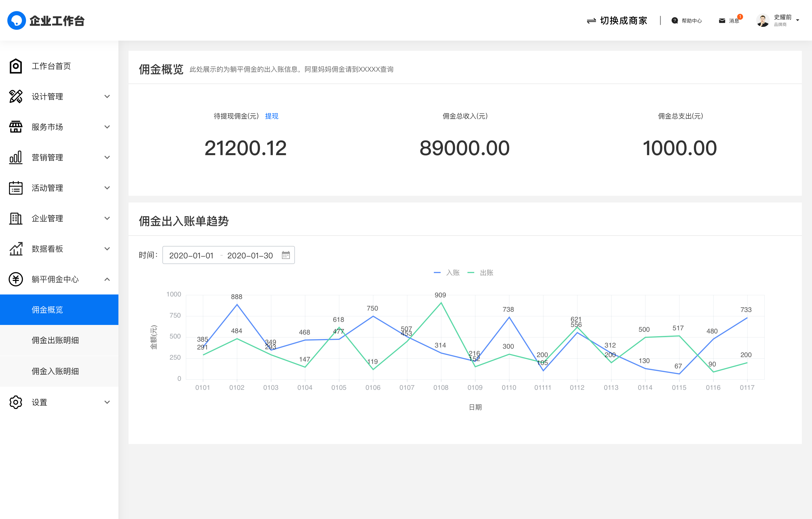Click the 企业工作台 logo icon
812x519 pixels.
pyautogui.click(x=17, y=21)
